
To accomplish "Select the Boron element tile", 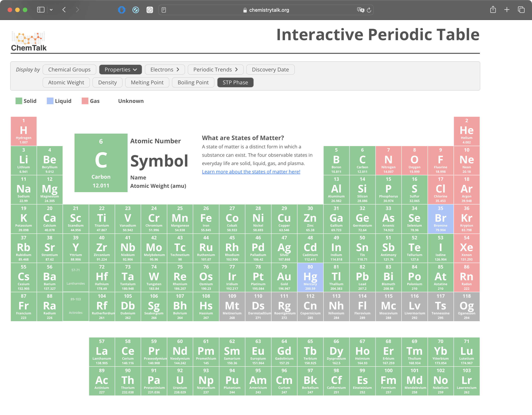I will (336, 161).
